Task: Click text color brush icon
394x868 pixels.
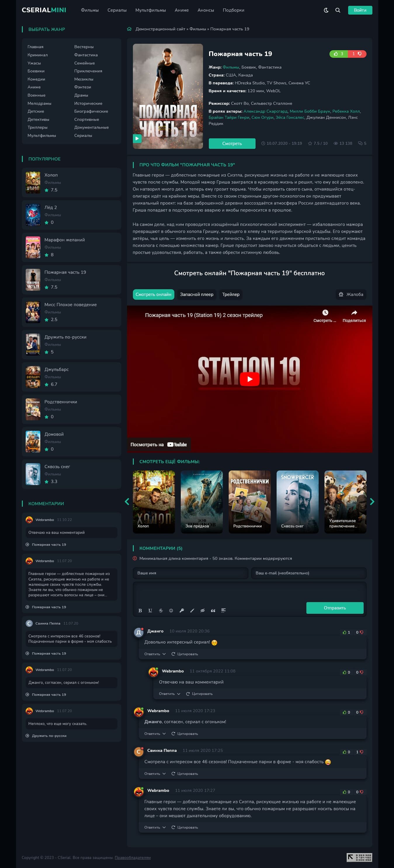Action: [x=192, y=611]
